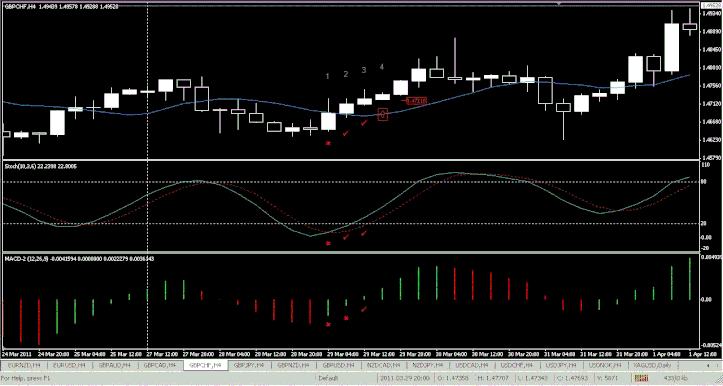Open the GBPAUD,H4 chart tab
Screen dimensions: 723x386
114,365
